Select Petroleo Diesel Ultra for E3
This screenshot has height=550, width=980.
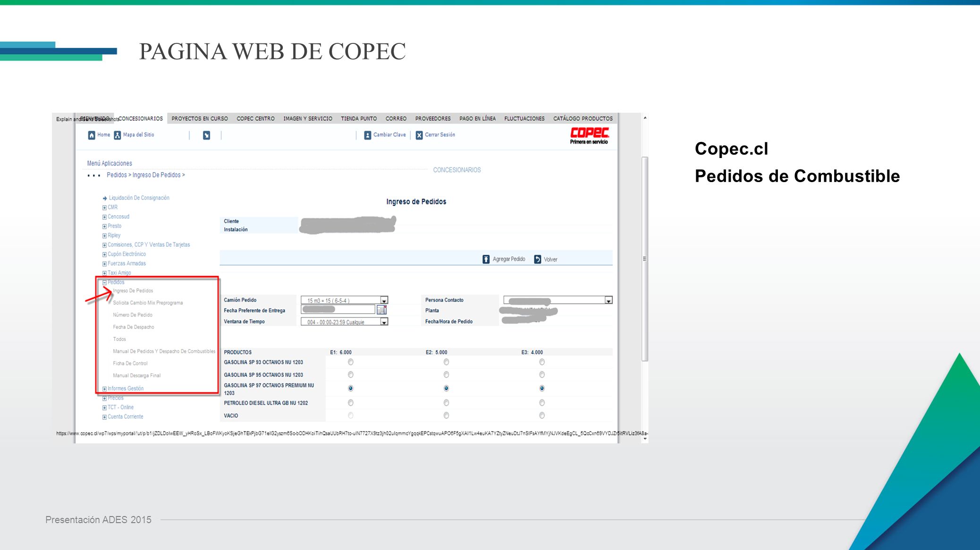[x=542, y=403]
